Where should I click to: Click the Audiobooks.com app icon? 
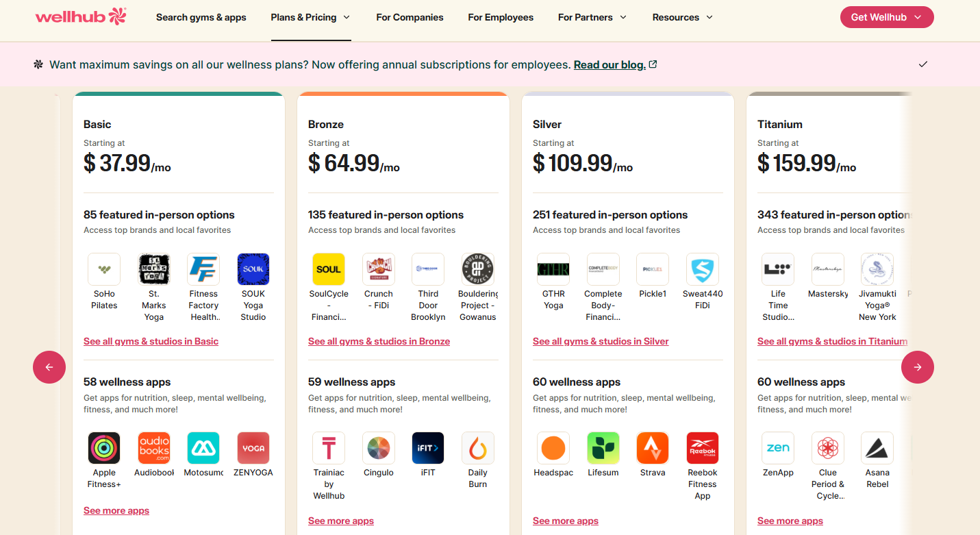(154, 448)
